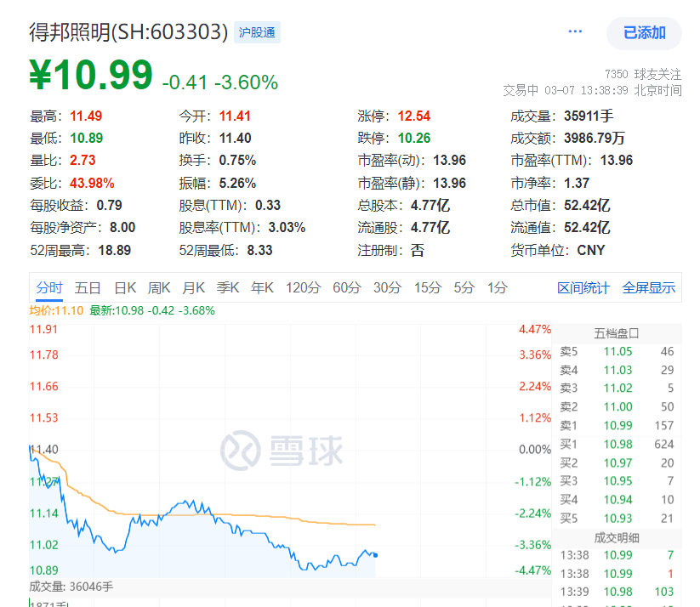The width and height of the screenshot is (700, 607).
Task: Click the 涨停 value 12.54
Action: (x=414, y=116)
